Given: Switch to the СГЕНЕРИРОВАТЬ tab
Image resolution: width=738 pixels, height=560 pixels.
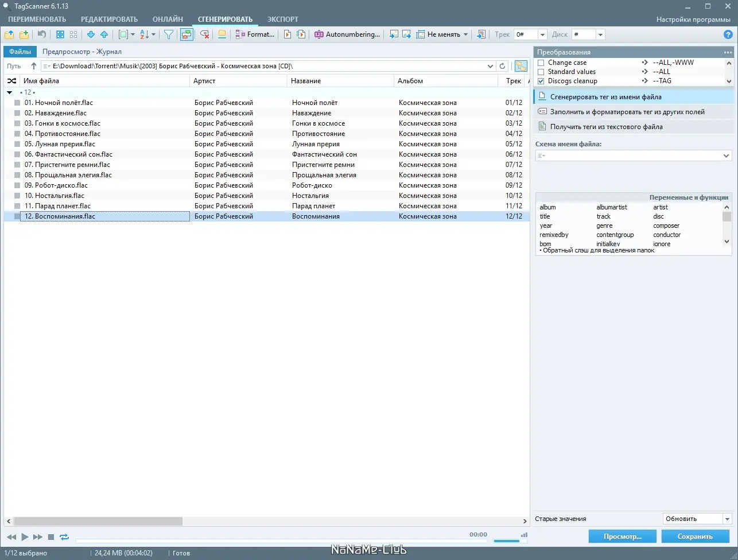Looking at the screenshot, I should coord(225,19).
